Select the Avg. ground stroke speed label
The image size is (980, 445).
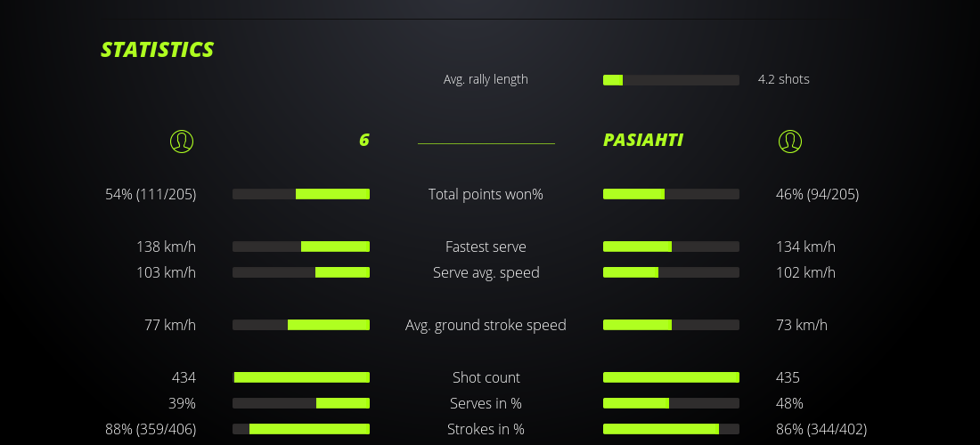pyautogui.click(x=486, y=325)
